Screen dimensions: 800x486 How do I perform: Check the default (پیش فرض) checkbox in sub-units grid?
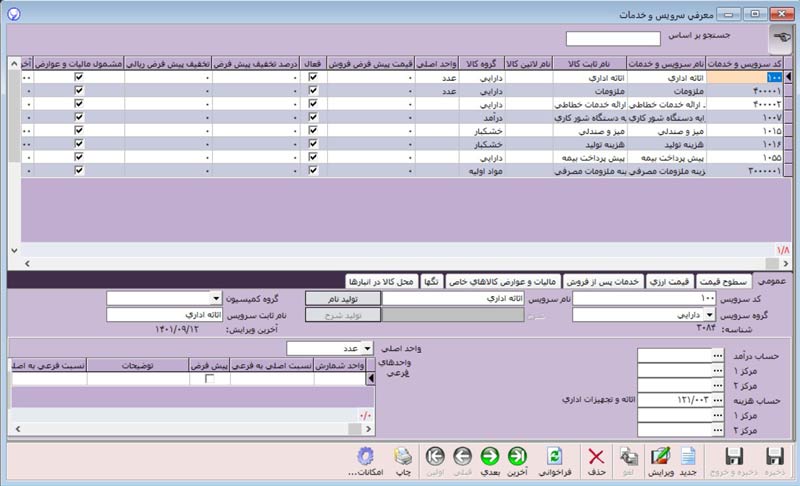coord(209,378)
